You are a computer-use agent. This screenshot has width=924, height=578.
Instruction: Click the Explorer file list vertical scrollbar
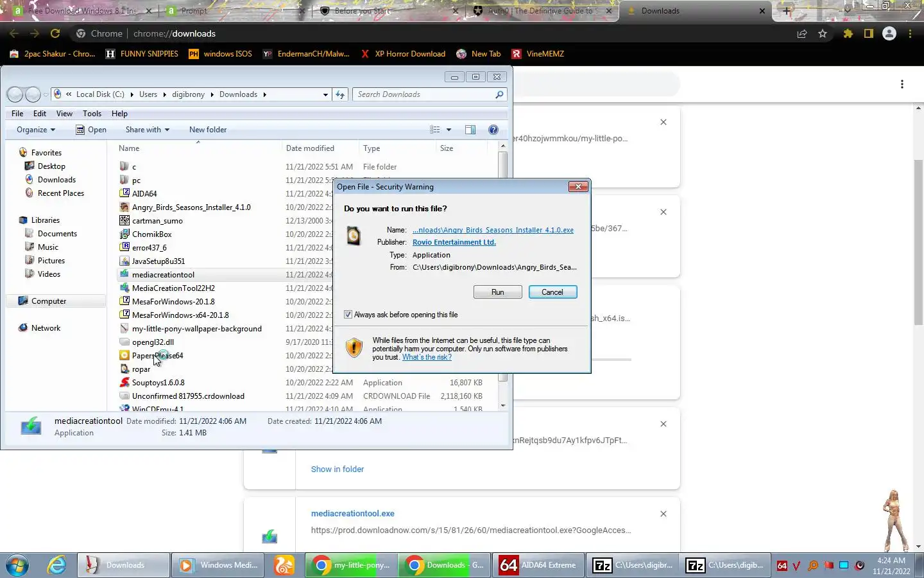coord(503,276)
